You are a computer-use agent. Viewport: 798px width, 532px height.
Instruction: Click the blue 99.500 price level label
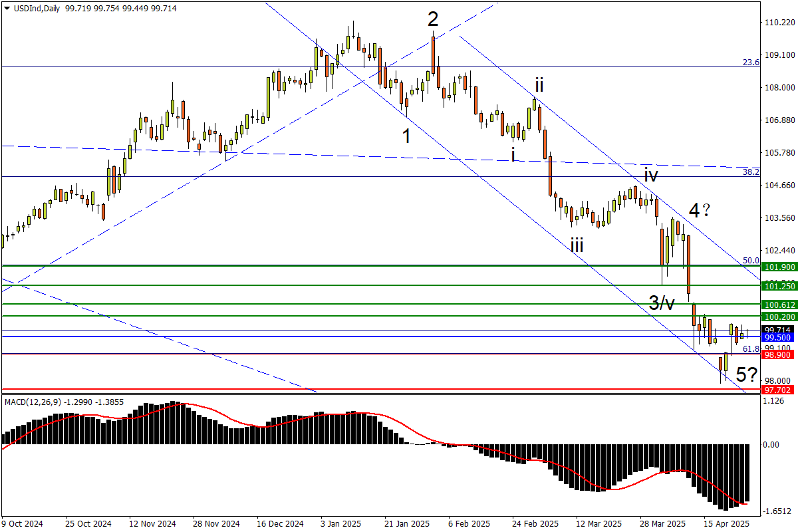(777, 337)
